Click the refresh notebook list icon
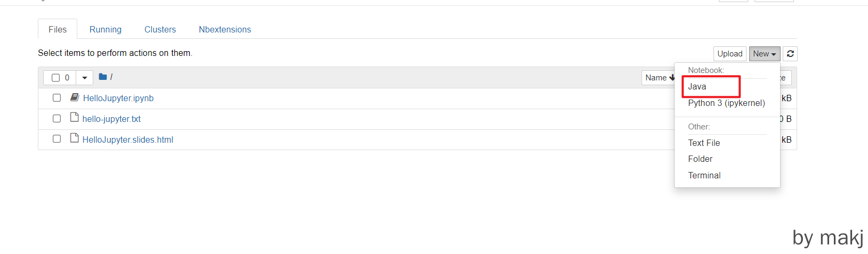Viewport: 868px width, 254px height. point(790,54)
